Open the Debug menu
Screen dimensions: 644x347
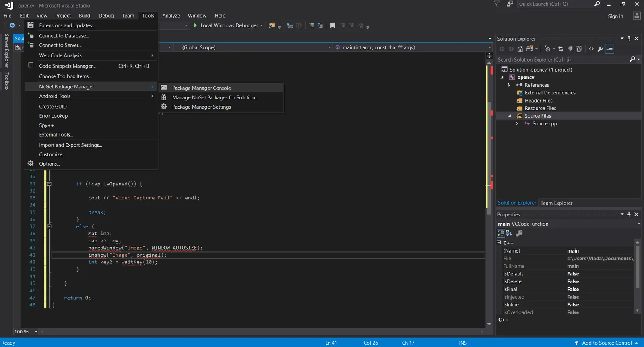pos(106,16)
